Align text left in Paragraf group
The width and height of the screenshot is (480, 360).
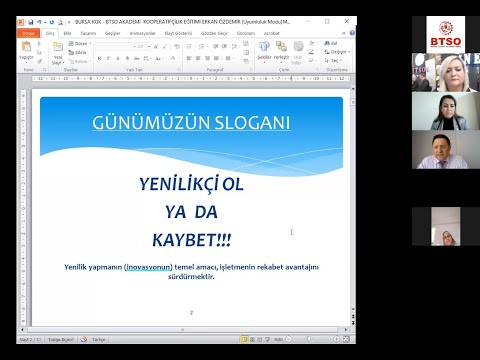(189, 58)
